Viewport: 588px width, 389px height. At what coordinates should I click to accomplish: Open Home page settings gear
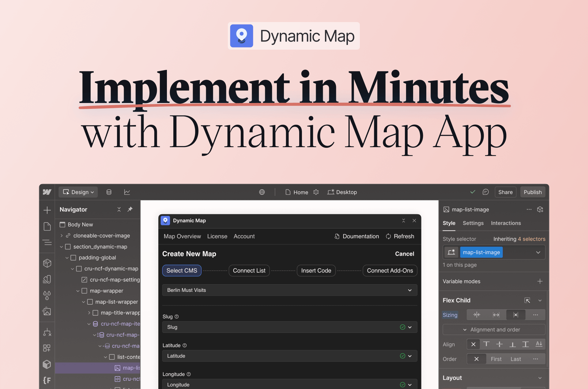(316, 192)
